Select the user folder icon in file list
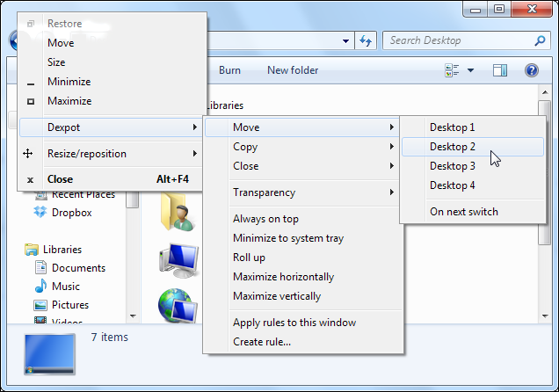 tap(178, 213)
